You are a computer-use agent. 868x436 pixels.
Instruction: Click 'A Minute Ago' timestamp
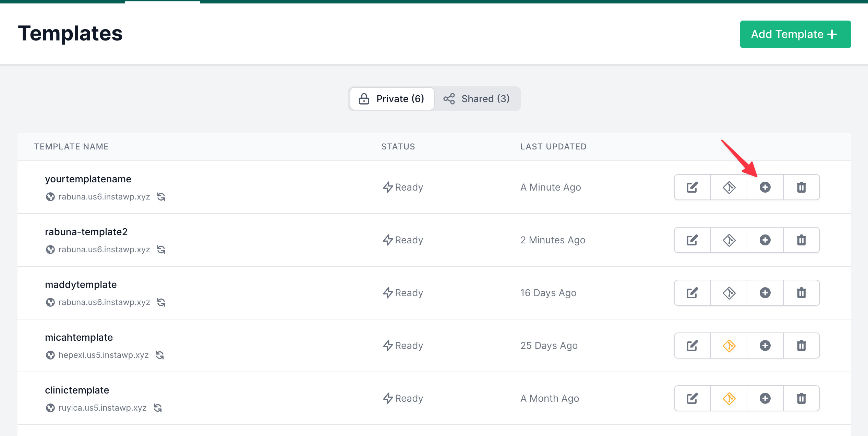(x=551, y=187)
